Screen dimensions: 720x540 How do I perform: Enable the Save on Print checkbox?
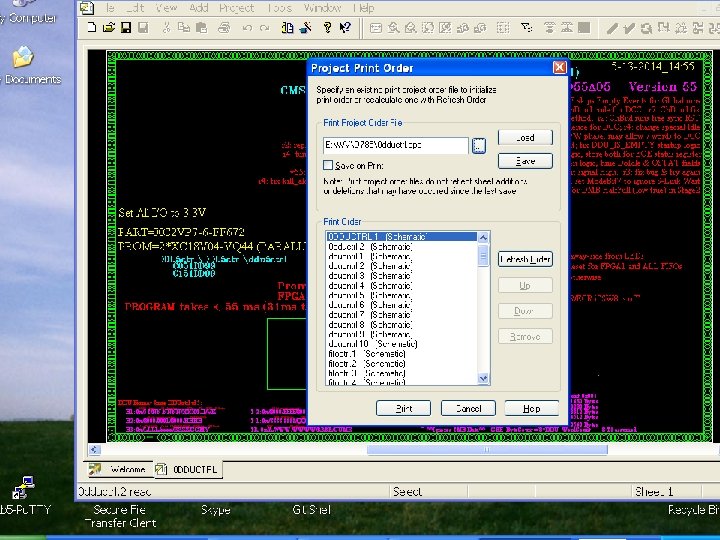[x=328, y=165]
